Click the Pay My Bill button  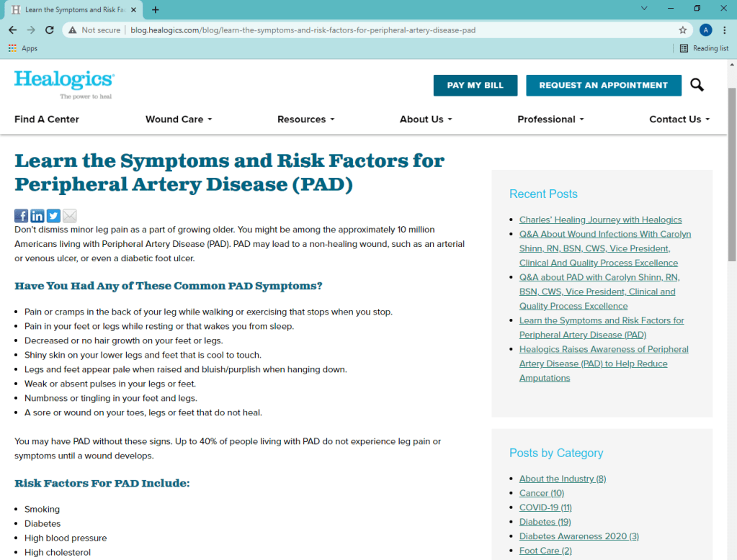pyautogui.click(x=475, y=85)
